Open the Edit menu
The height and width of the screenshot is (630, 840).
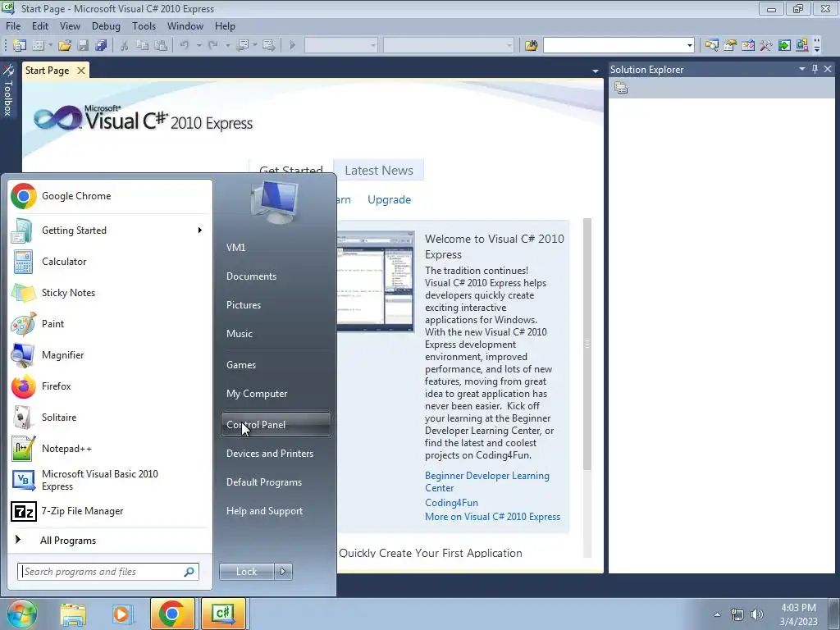click(40, 26)
